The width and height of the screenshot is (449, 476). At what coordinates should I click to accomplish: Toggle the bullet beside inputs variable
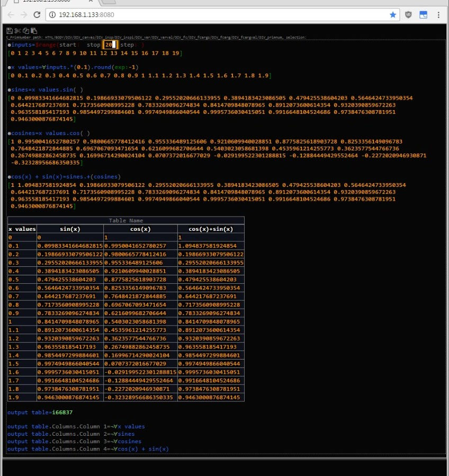tap(9, 46)
